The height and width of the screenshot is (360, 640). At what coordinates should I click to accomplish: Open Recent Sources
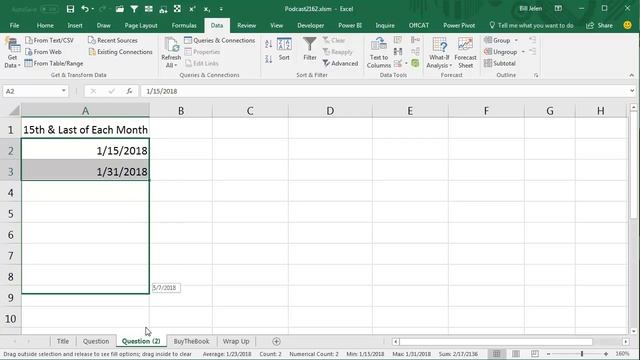pyautogui.click(x=113, y=40)
